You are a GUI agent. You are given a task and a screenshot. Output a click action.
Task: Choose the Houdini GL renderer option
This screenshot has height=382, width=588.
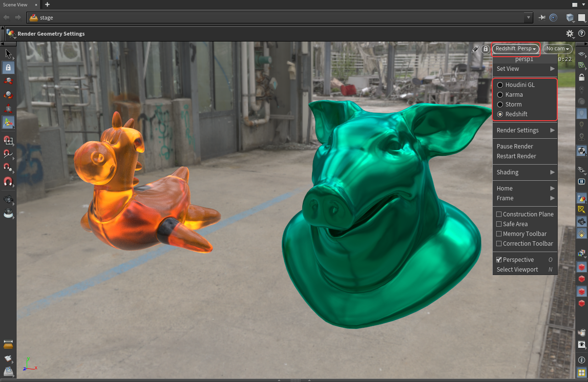tap(500, 85)
